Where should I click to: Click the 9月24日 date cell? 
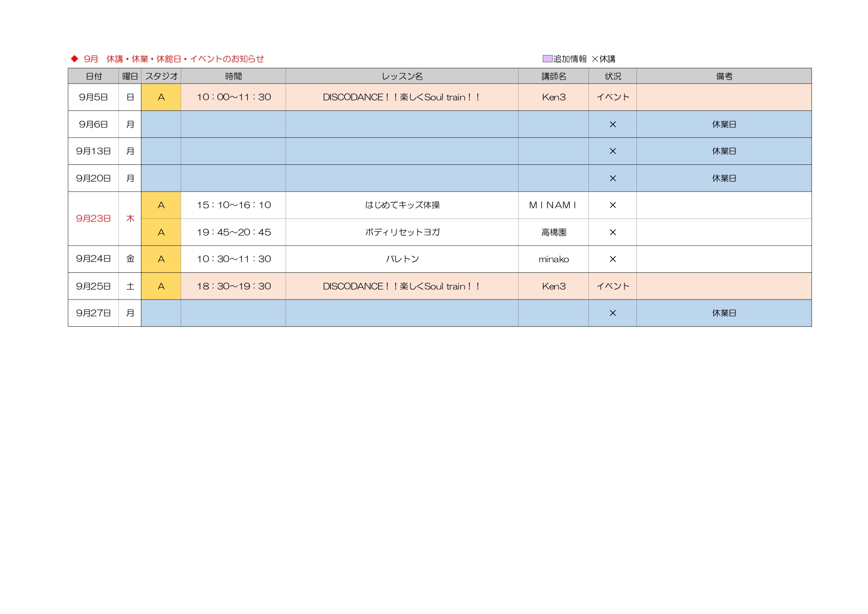(94, 259)
